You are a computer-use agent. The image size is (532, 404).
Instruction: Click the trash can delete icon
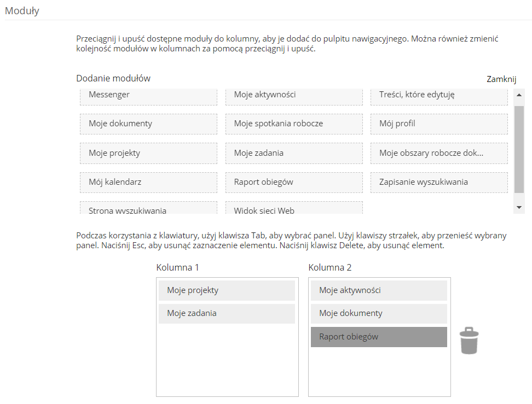coord(469,341)
